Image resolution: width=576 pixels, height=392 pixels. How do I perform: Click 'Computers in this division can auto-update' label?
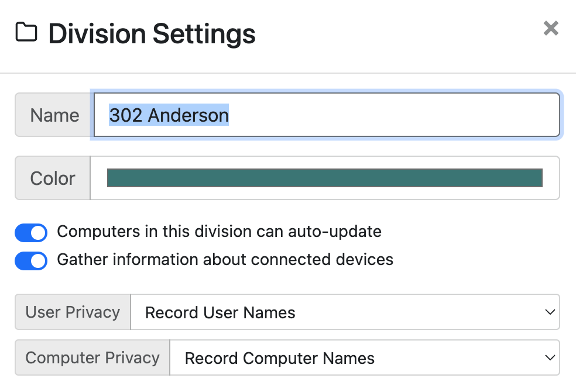[x=220, y=232]
